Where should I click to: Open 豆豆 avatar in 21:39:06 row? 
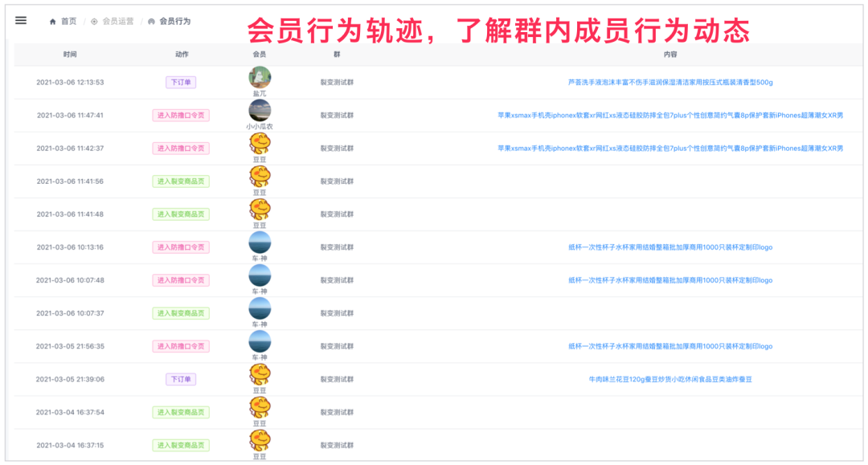260,374
